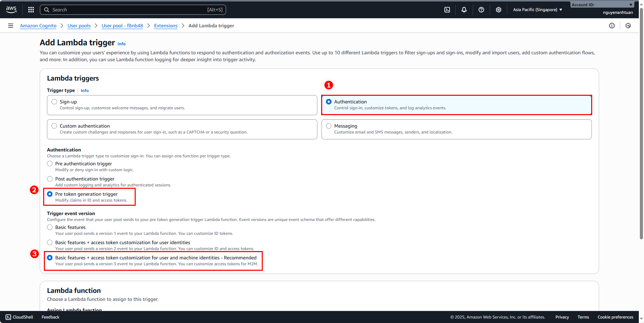Open the Asia Pacific (Singapore) region dropdown
Image resolution: width=644 pixels, height=323 pixels.
(537, 10)
